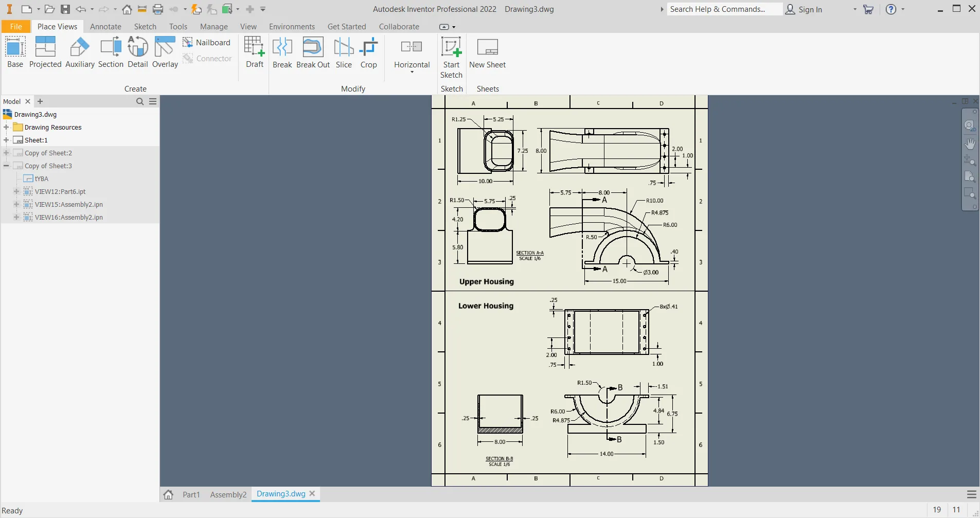Click the Projected view tool
This screenshot has height=518, width=980.
tap(45, 51)
